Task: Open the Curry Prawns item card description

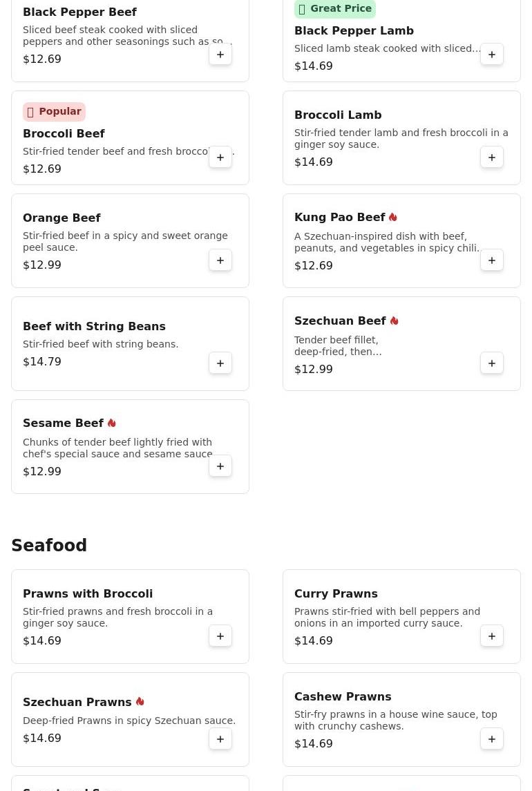Action: pyautogui.click(x=387, y=618)
